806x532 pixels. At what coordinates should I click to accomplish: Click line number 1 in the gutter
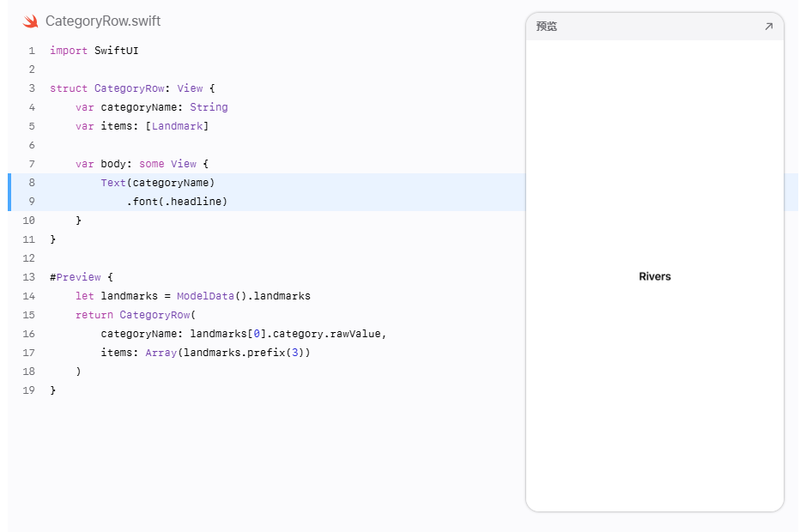pos(32,51)
